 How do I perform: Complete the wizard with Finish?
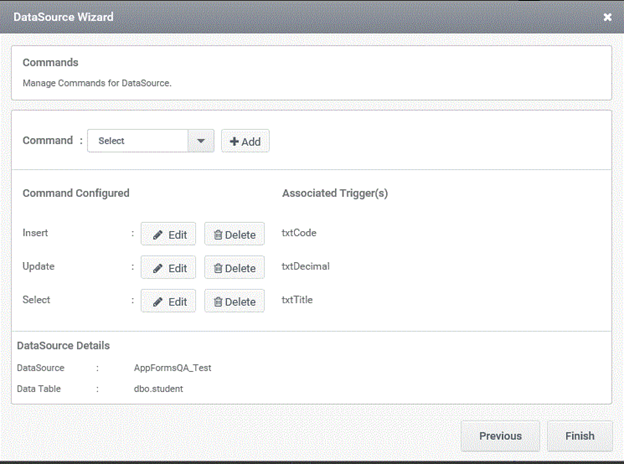pyautogui.click(x=580, y=436)
